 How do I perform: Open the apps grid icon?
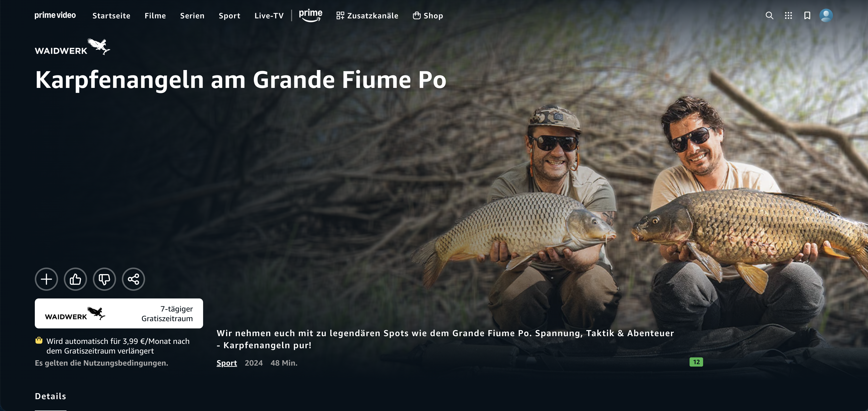tap(788, 15)
